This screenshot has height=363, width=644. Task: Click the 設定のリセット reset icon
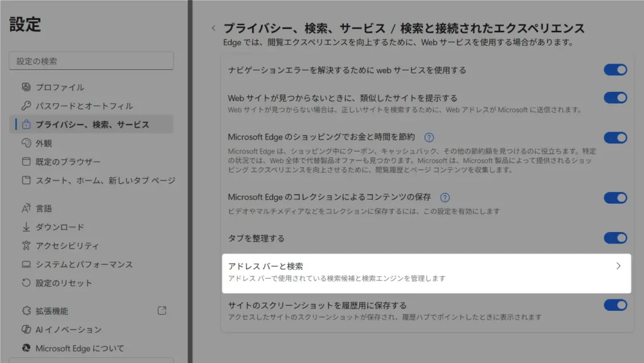point(26,283)
